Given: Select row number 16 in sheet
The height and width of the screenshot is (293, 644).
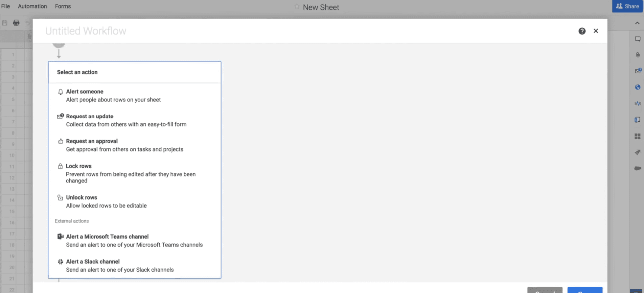Looking at the screenshot, I should click(x=12, y=223).
